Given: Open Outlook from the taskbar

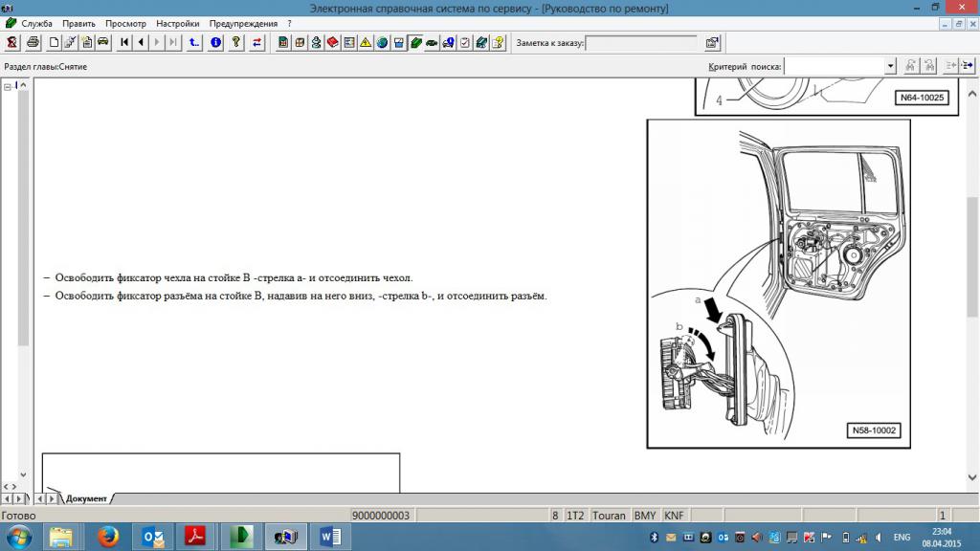Looking at the screenshot, I should 152,538.
